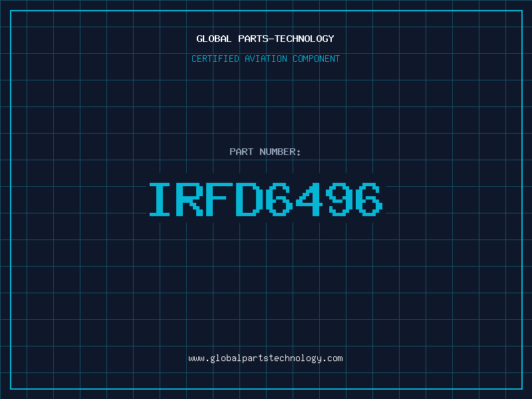The width and height of the screenshot is (532, 399).
Task: Select the CERTIFIED AVIATION COMPONENT subtitle
Action: 265,59
